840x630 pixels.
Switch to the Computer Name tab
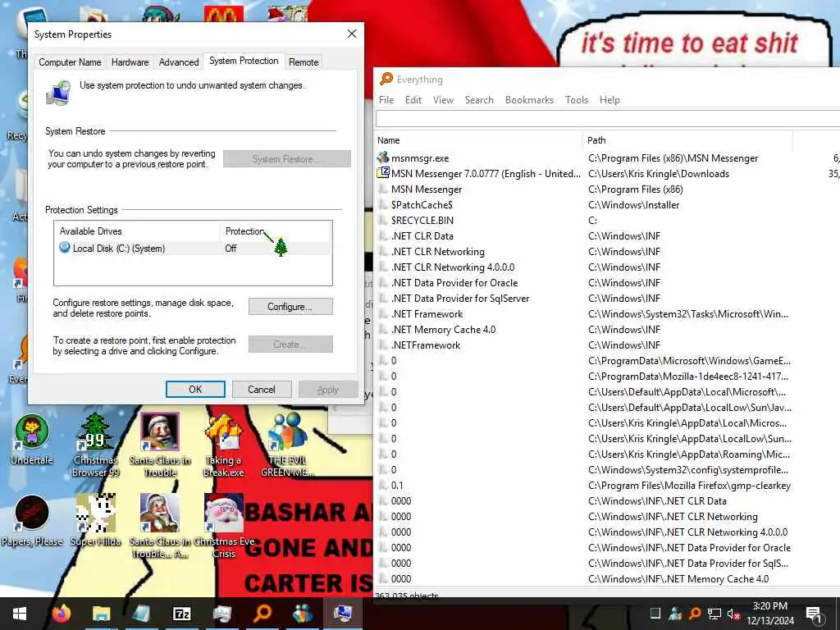click(x=70, y=62)
